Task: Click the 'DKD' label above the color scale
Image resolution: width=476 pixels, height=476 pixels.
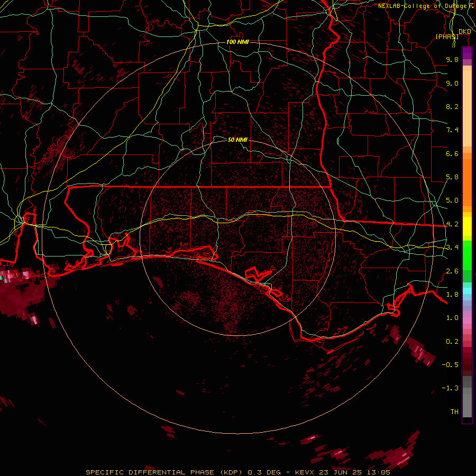Action: point(464,32)
